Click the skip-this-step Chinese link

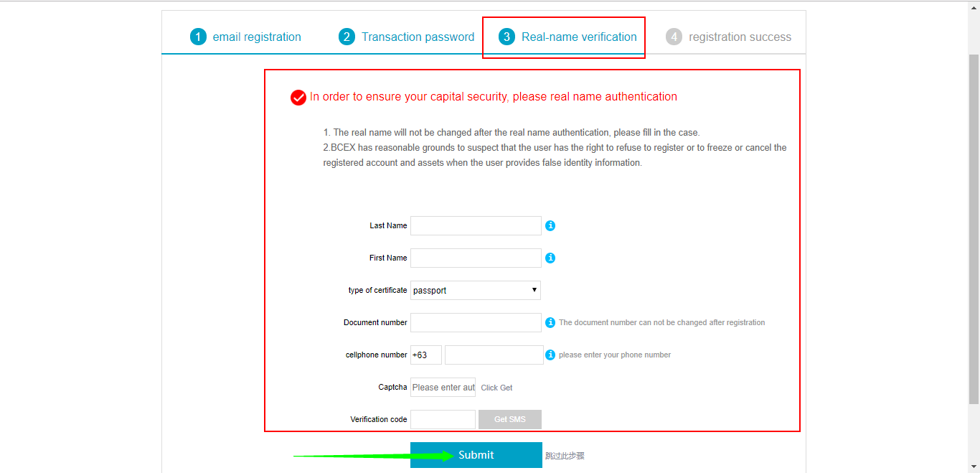[x=565, y=456]
